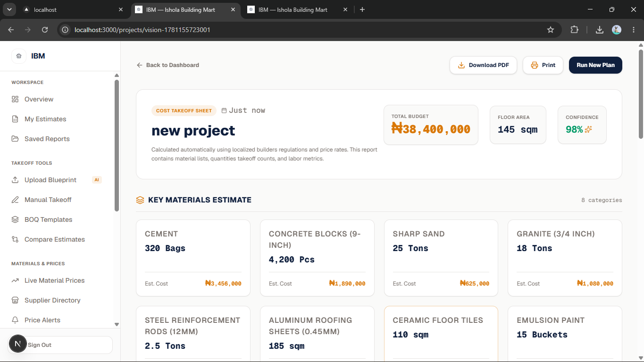Click the Run New Plan button

click(x=595, y=65)
